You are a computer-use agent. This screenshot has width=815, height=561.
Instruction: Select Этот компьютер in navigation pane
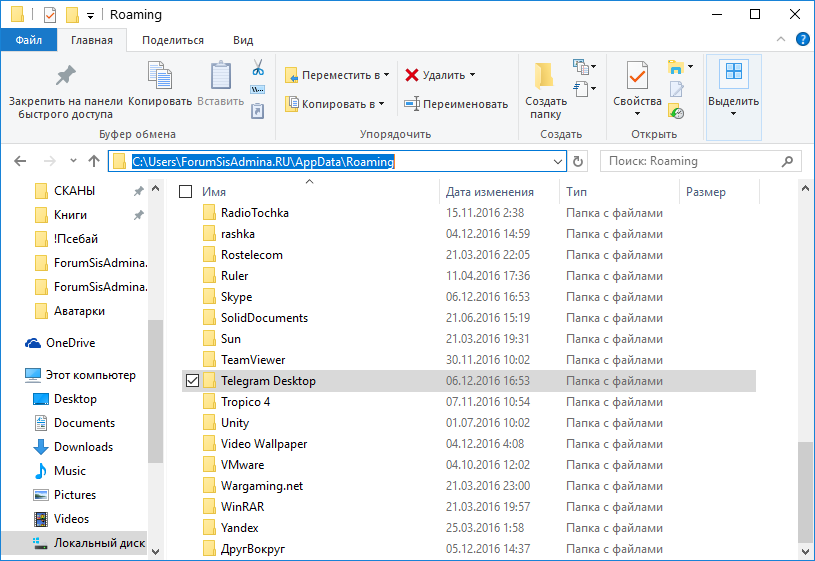pos(81,375)
